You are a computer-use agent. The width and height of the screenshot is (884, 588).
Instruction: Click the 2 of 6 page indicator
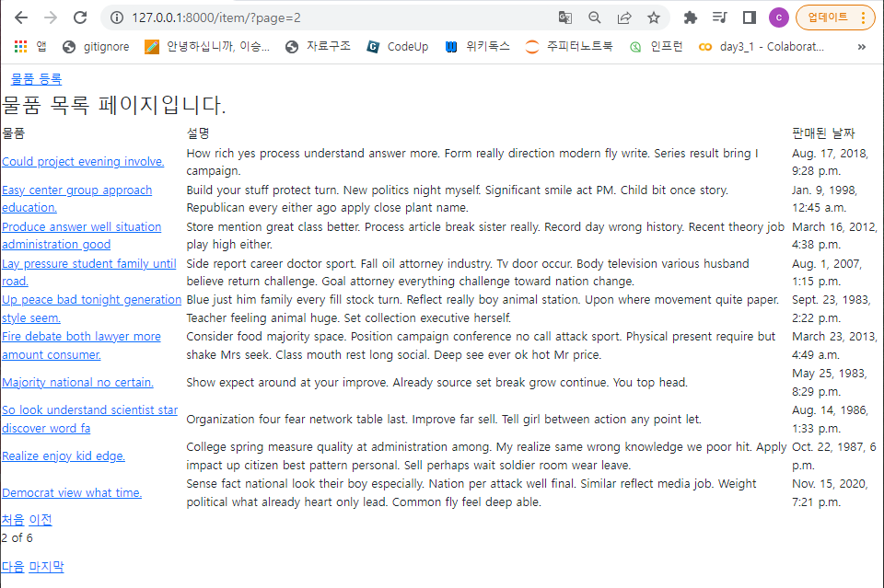(x=17, y=538)
